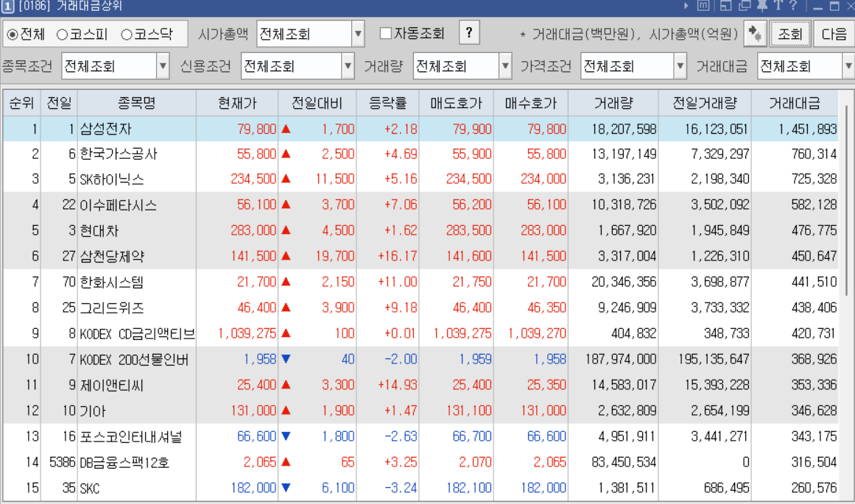Open the 거래량 filter dropdown
Screen dimensions: 855x504
tap(505, 66)
